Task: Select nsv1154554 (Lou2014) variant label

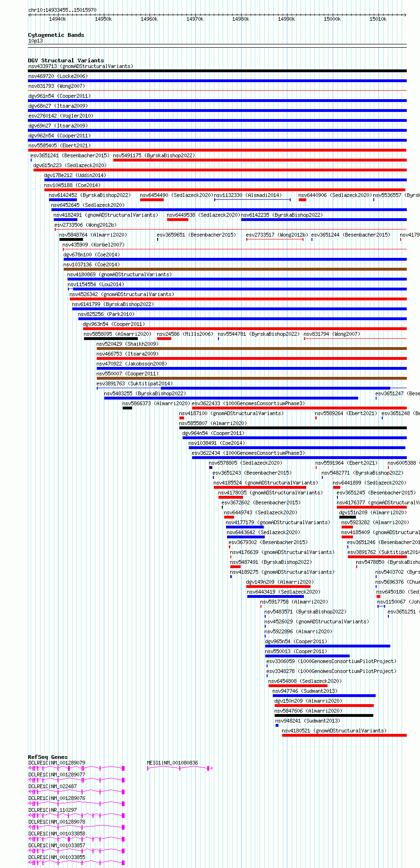Action: 96,284
